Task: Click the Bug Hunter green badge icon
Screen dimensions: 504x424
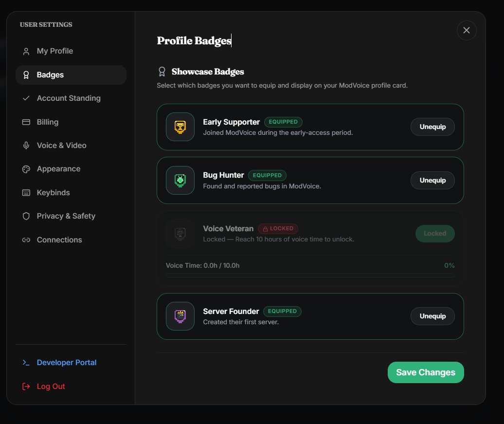Action: tap(180, 180)
